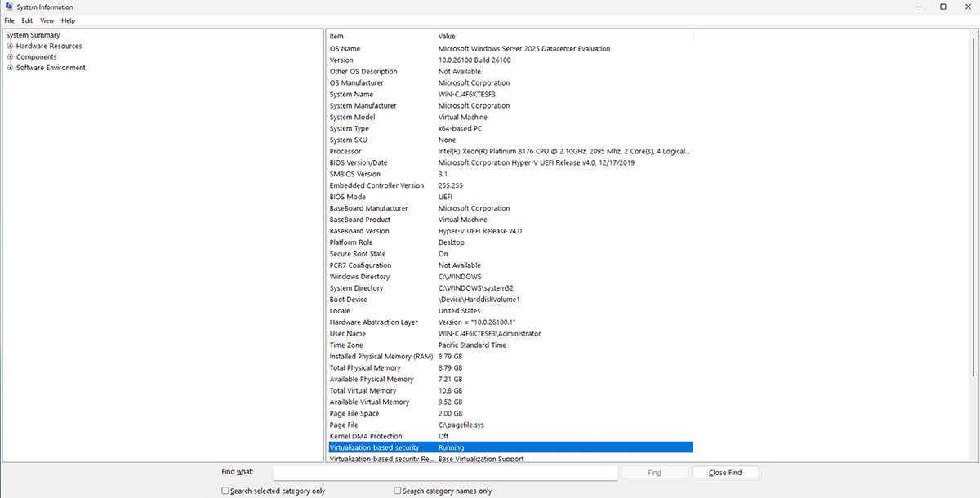Select System Summary in the left tree
The height and width of the screenshot is (498, 980).
(33, 35)
